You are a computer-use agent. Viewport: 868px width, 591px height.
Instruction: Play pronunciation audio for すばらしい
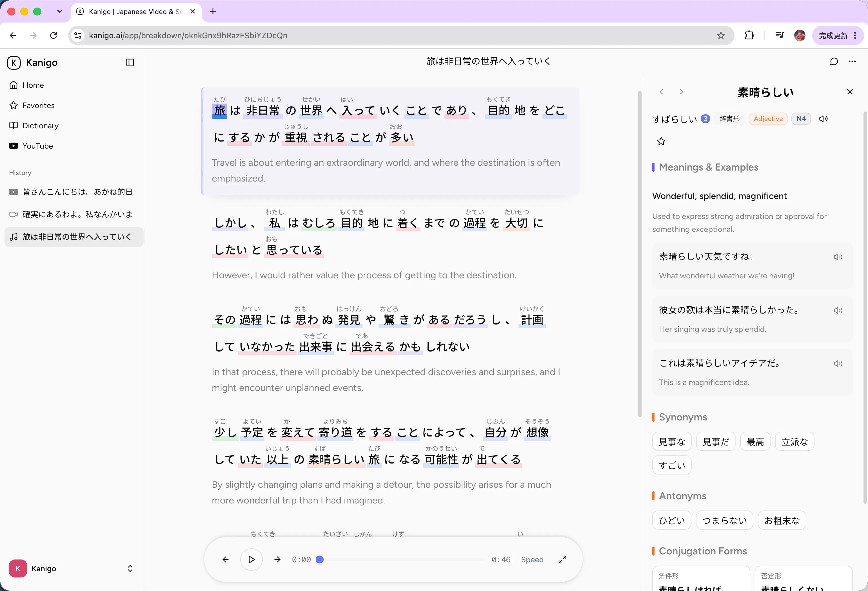(x=824, y=119)
